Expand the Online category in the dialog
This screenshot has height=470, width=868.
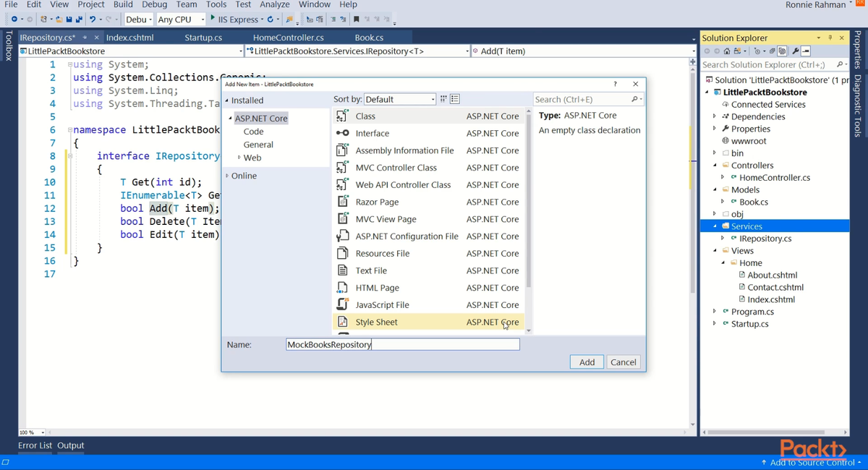tap(227, 176)
